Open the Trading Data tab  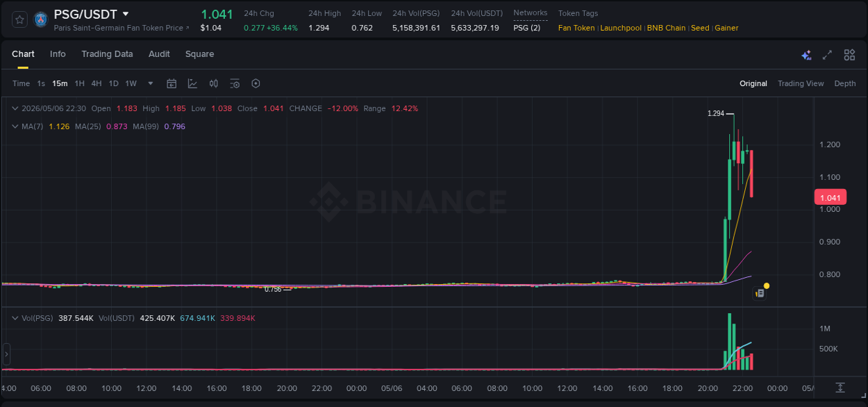pyautogui.click(x=107, y=54)
